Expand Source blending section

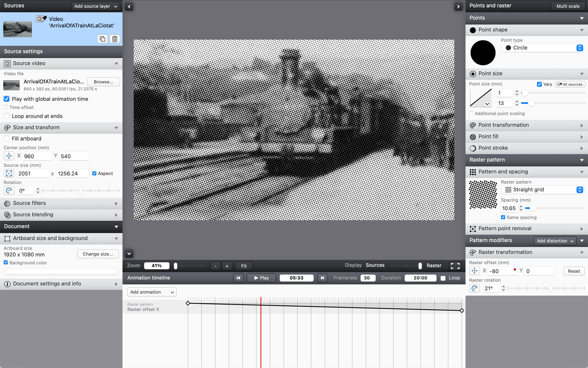(x=116, y=215)
